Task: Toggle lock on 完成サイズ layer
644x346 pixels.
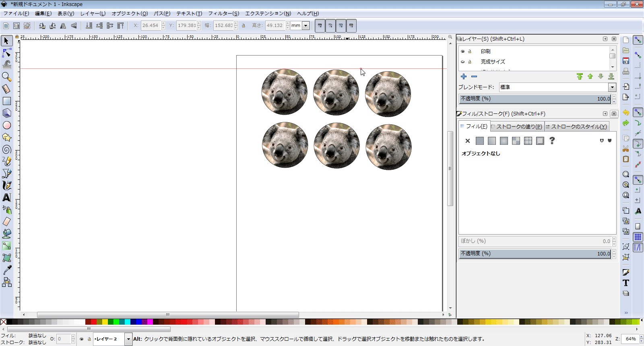Action: pos(469,62)
